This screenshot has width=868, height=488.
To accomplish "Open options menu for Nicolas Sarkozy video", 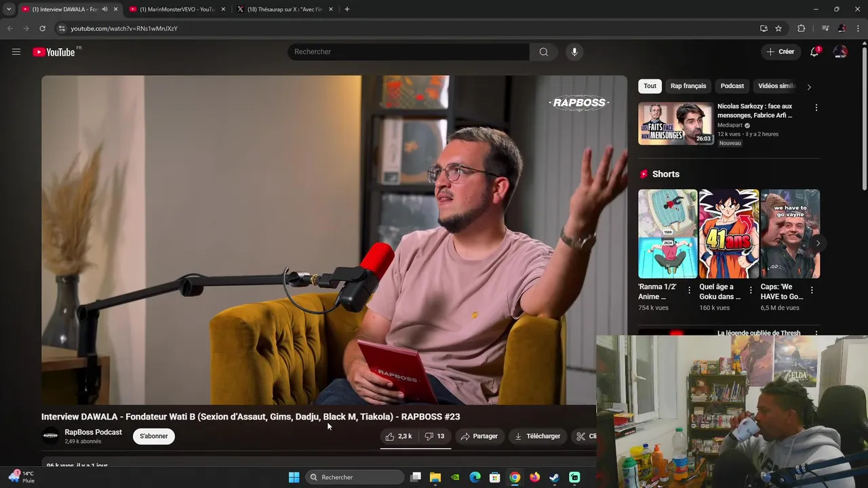I will (816, 108).
